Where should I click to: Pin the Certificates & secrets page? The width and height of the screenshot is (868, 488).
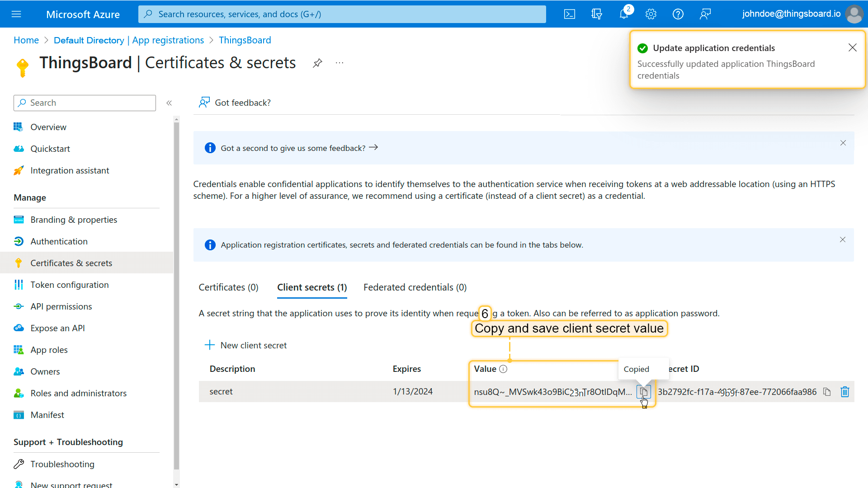click(x=317, y=63)
